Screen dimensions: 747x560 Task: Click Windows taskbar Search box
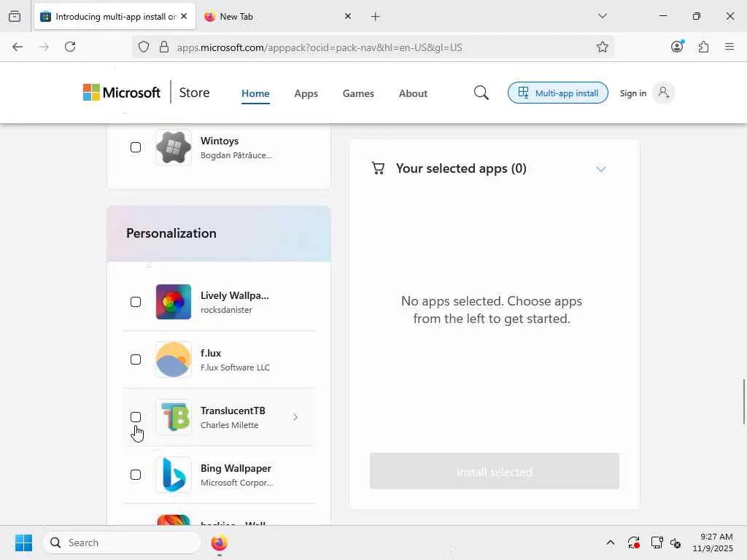point(122,542)
